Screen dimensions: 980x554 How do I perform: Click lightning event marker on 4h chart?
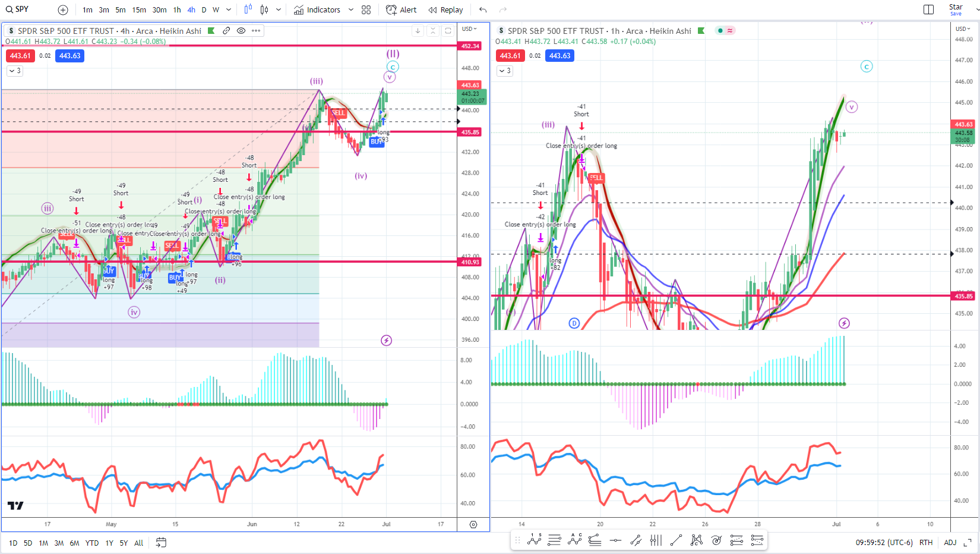[386, 341]
